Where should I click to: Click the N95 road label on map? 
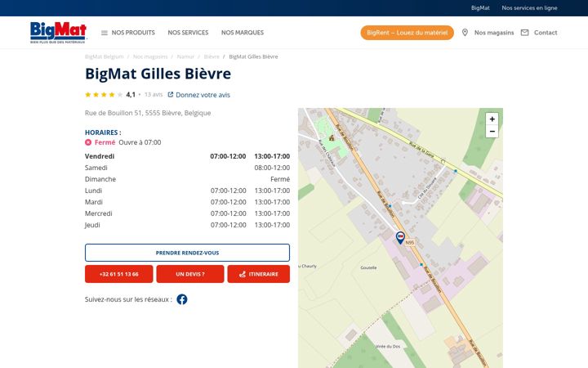coord(409,243)
